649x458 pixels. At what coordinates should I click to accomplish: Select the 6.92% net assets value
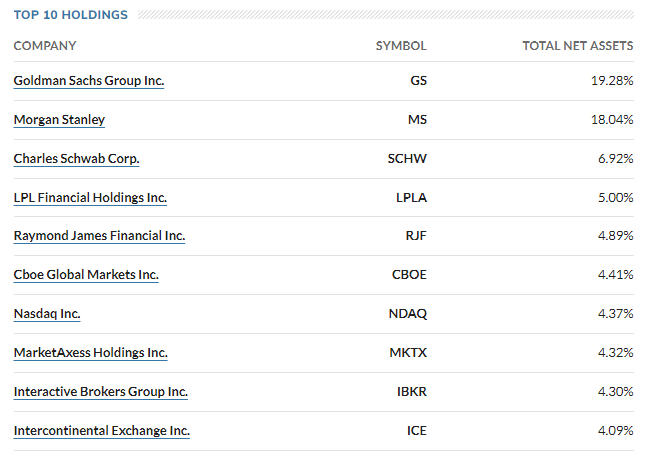coord(615,158)
